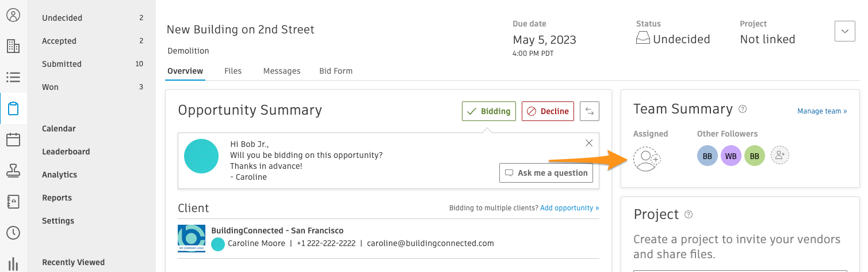Screen dimensions: 868x272
Task: Add another follower with plus avatar icon
Action: click(x=780, y=155)
